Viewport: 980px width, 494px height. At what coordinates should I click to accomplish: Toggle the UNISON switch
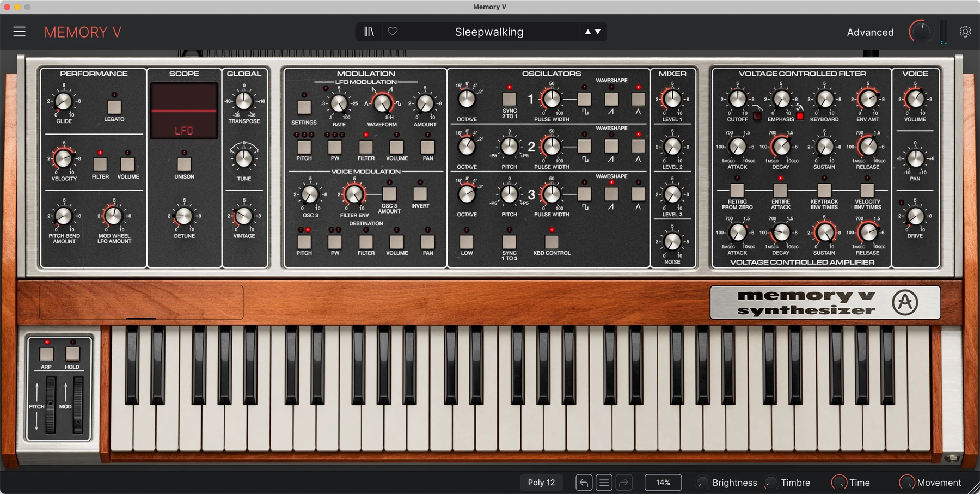click(x=184, y=164)
